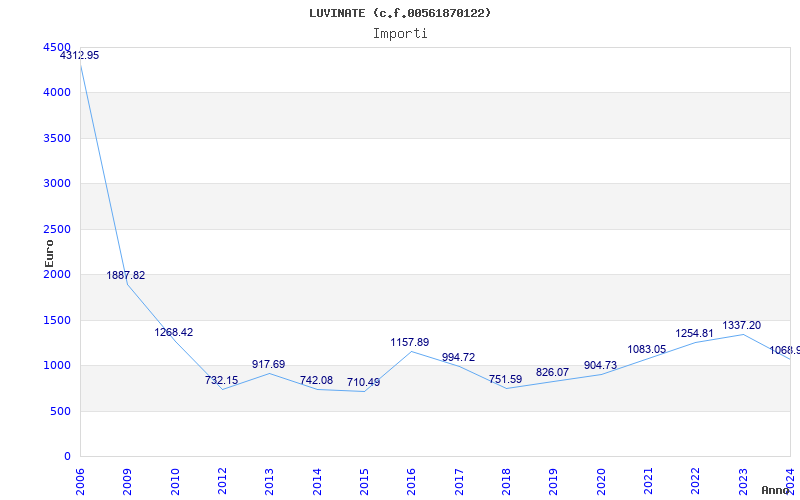Click the data label 1268.42
This screenshot has height=500, width=800.
pyautogui.click(x=173, y=332)
